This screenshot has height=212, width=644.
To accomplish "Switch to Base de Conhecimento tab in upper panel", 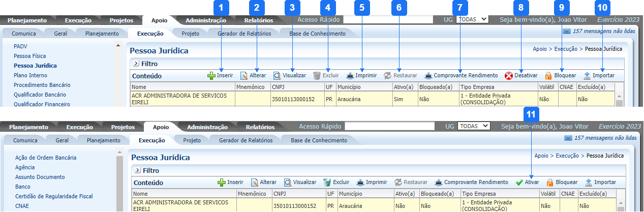I will [x=317, y=34].
